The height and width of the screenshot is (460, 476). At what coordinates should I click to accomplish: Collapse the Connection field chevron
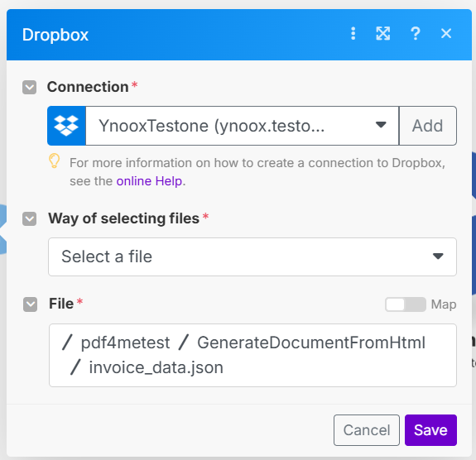30,88
